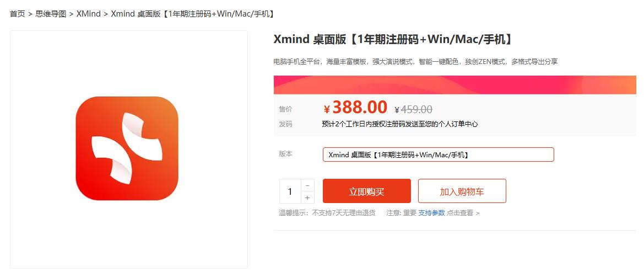
Task: Focus the quantity input field
Action: click(x=290, y=191)
